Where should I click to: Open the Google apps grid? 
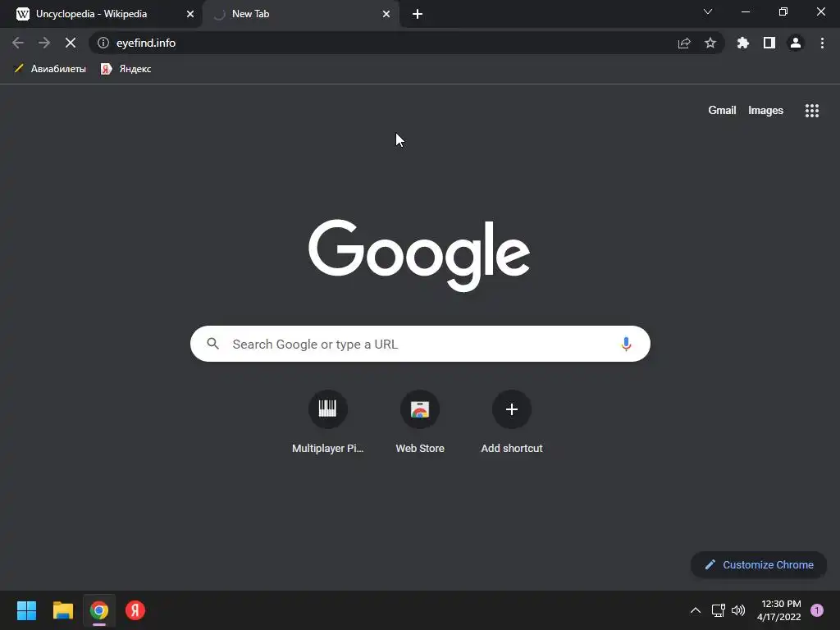coord(811,111)
